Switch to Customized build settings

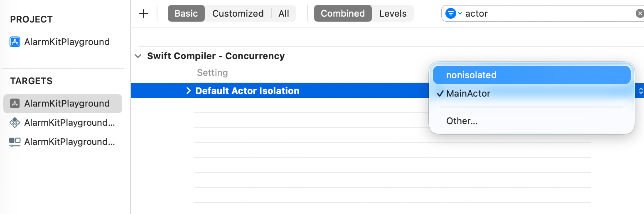238,13
